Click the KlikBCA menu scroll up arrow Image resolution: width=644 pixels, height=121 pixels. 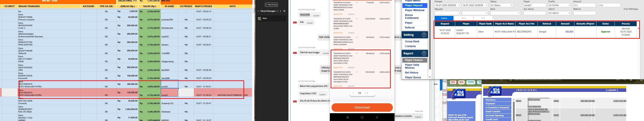pyautogui.click(x=513, y=100)
